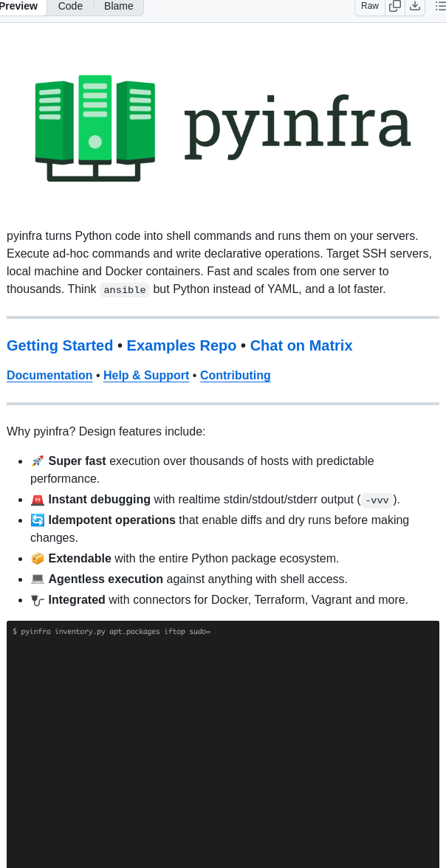Switch to the Code tab
The height and width of the screenshot is (868, 446).
point(70,6)
